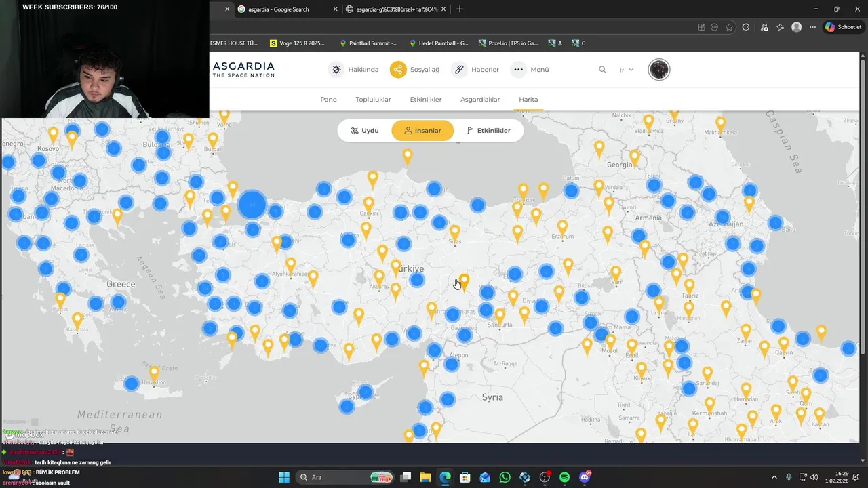Click the Windows taskbar Ara search box
The image size is (868, 488).
click(x=346, y=477)
